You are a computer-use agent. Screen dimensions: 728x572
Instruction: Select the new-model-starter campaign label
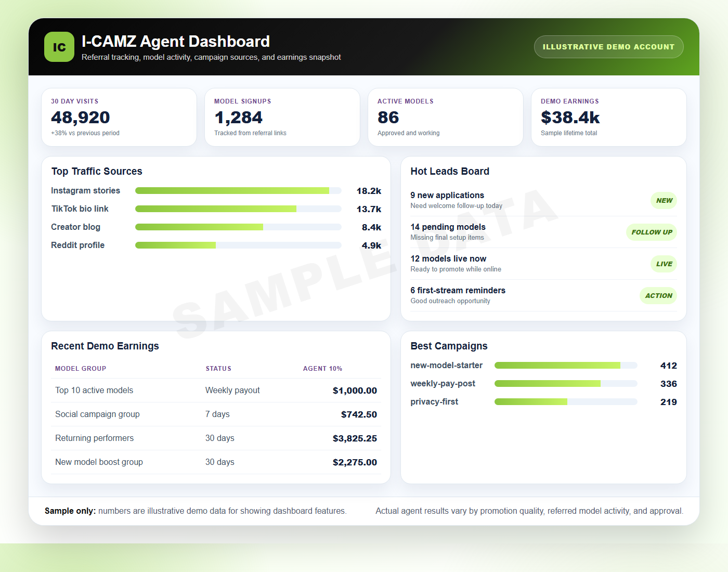pos(446,366)
